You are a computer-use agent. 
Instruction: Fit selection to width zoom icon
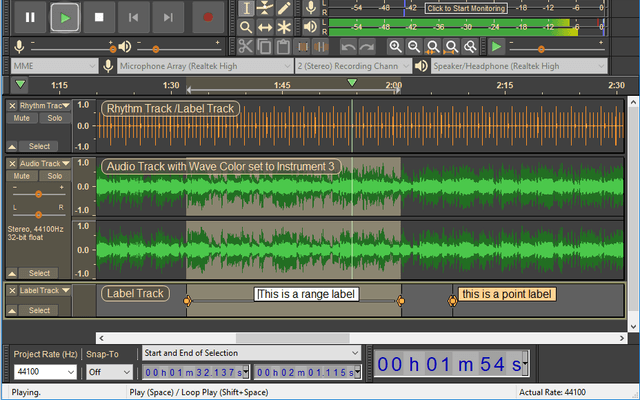[433, 47]
